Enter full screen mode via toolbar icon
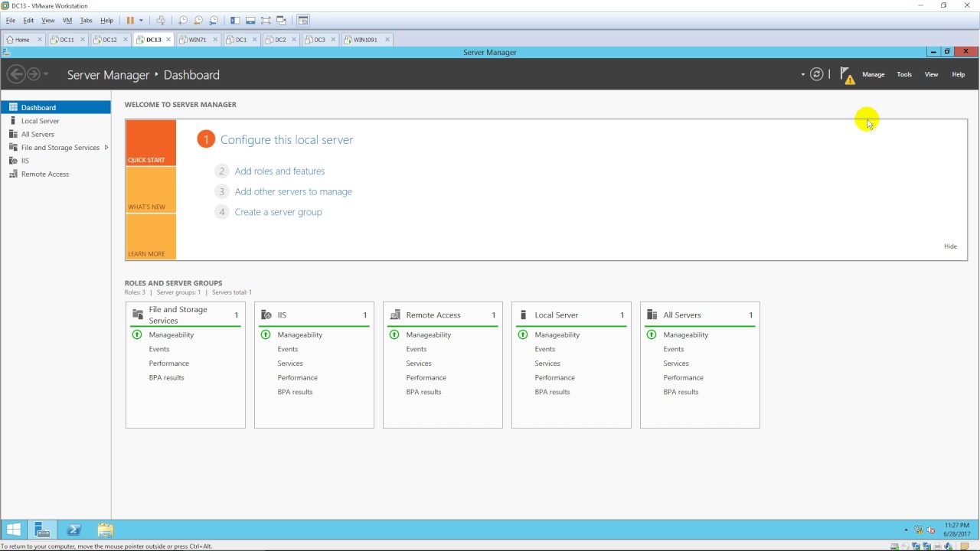980x551 pixels. [266, 20]
